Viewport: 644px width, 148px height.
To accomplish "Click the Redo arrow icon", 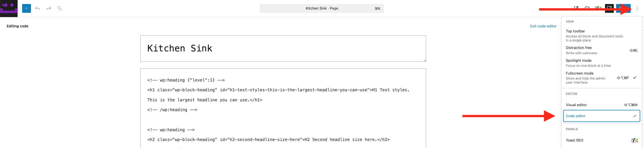I will [x=48, y=8].
